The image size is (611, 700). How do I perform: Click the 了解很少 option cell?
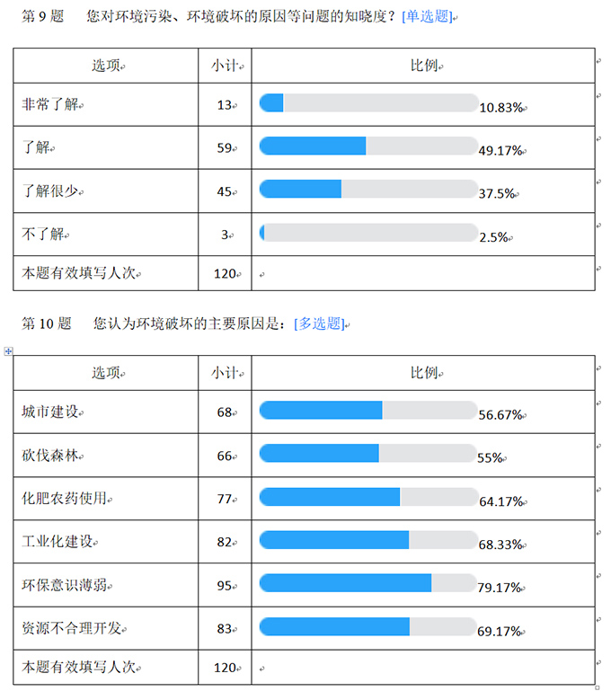106,191
